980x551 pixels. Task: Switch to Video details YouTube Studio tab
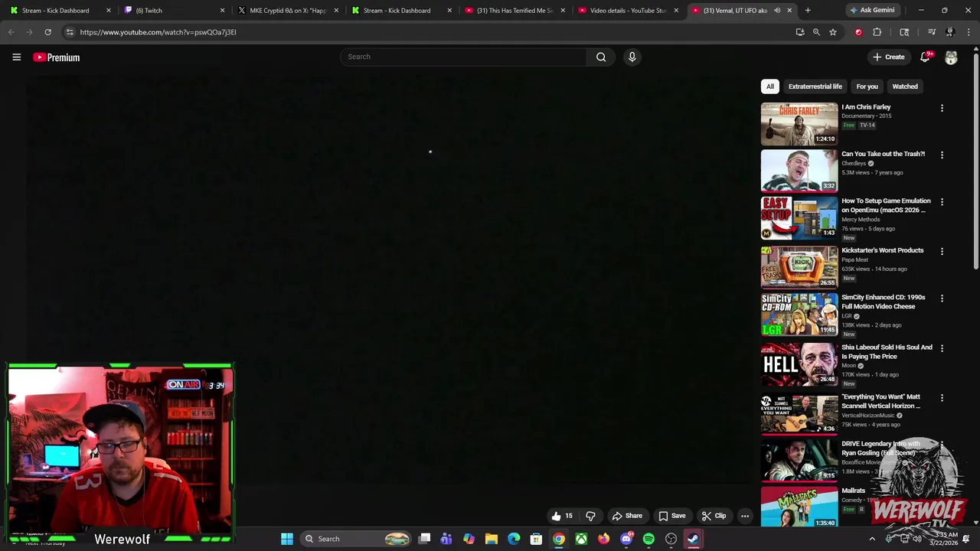click(x=628, y=11)
